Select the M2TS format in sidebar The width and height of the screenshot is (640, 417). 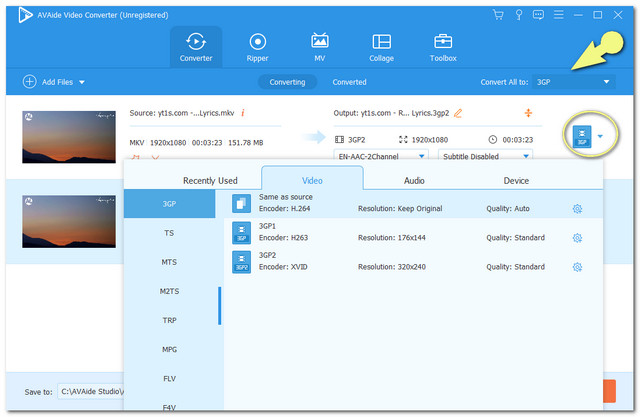[169, 291]
